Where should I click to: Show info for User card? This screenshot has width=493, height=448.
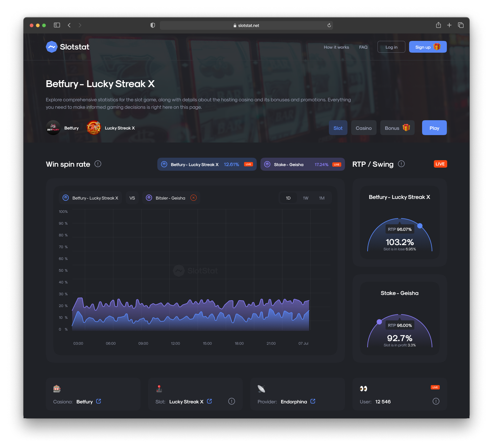coord(436,401)
